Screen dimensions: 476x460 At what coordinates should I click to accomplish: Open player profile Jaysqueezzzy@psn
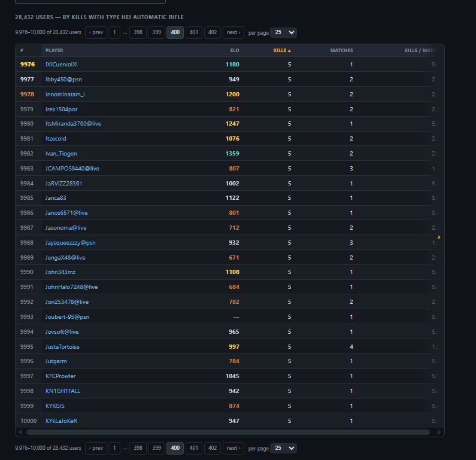pos(71,243)
